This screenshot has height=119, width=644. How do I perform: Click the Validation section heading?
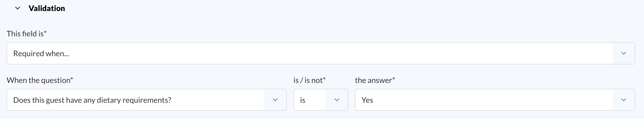[x=47, y=8]
